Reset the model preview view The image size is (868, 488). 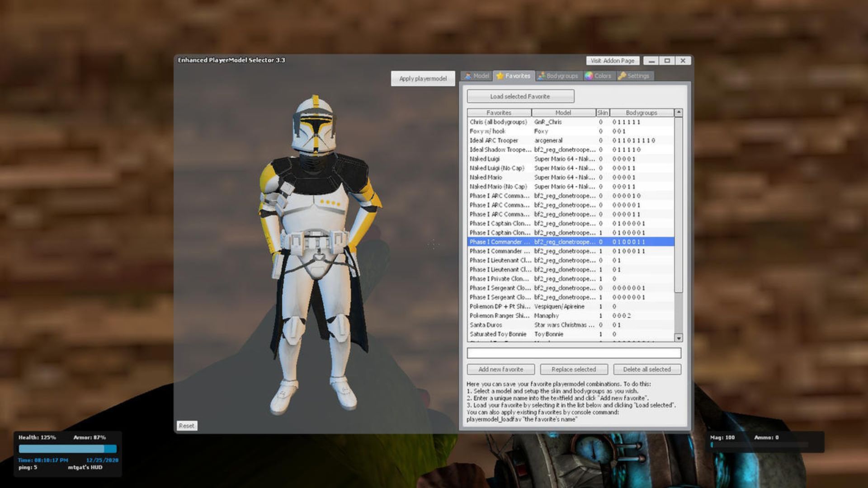click(186, 426)
